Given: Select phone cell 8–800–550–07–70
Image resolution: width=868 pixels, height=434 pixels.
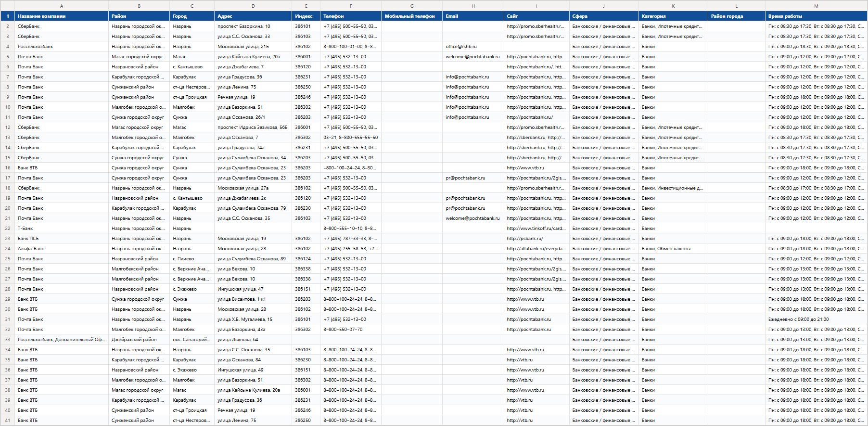Looking at the screenshot, I should (x=351, y=330).
